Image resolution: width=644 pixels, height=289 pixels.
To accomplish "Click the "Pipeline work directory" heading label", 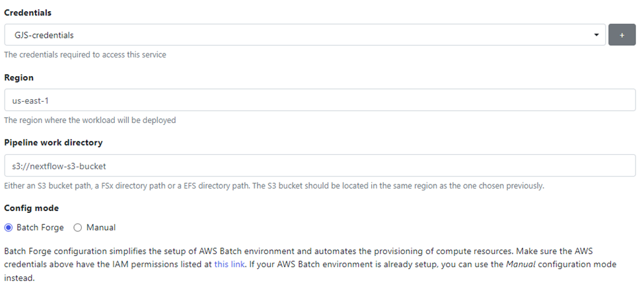I will (54, 142).
